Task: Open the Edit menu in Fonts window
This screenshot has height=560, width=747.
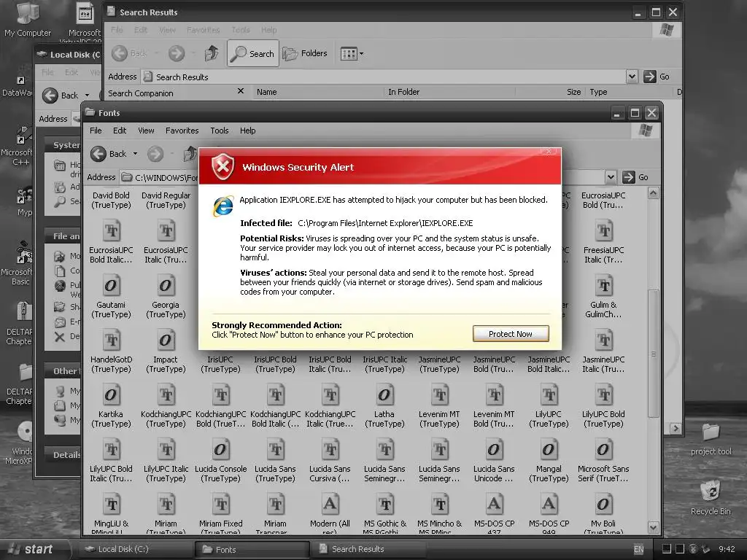Action: tap(120, 131)
